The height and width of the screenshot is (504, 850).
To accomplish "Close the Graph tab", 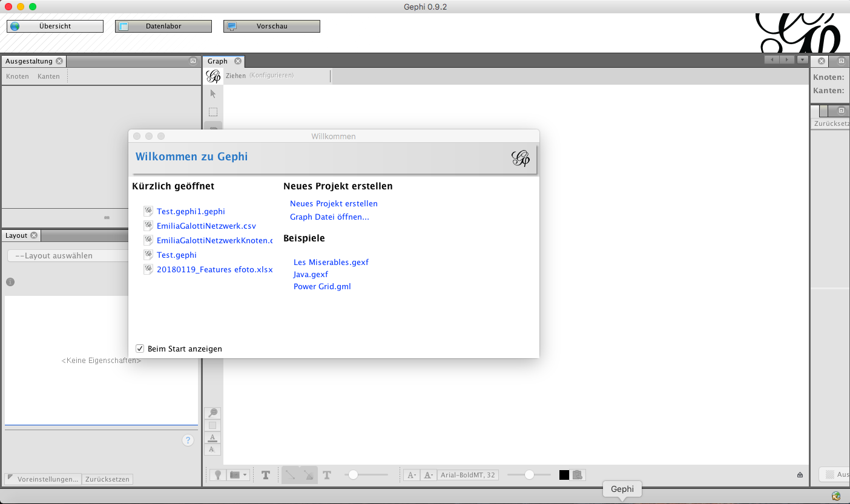I will (x=238, y=61).
